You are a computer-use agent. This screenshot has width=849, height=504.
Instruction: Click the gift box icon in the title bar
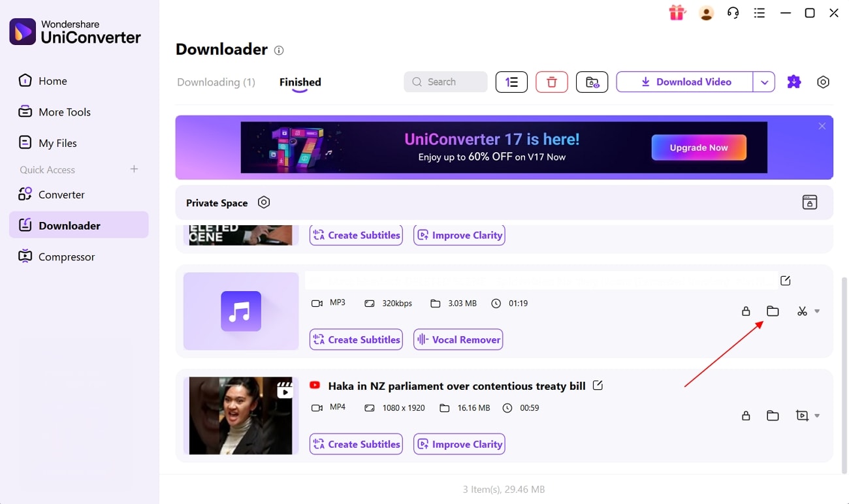click(x=677, y=13)
